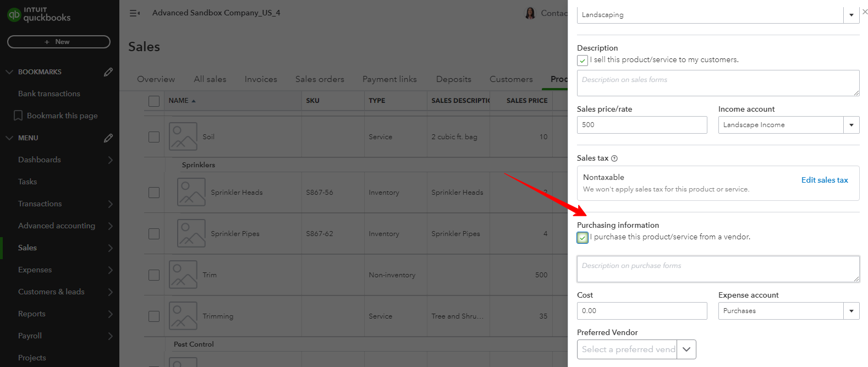The height and width of the screenshot is (367, 868).
Task: Click Description on sales forms textbox
Action: point(718,83)
